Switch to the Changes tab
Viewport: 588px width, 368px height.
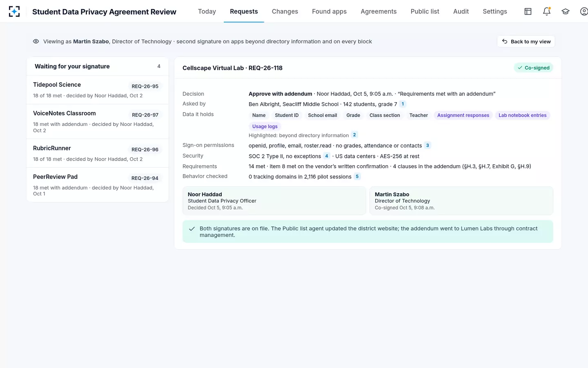tap(285, 11)
